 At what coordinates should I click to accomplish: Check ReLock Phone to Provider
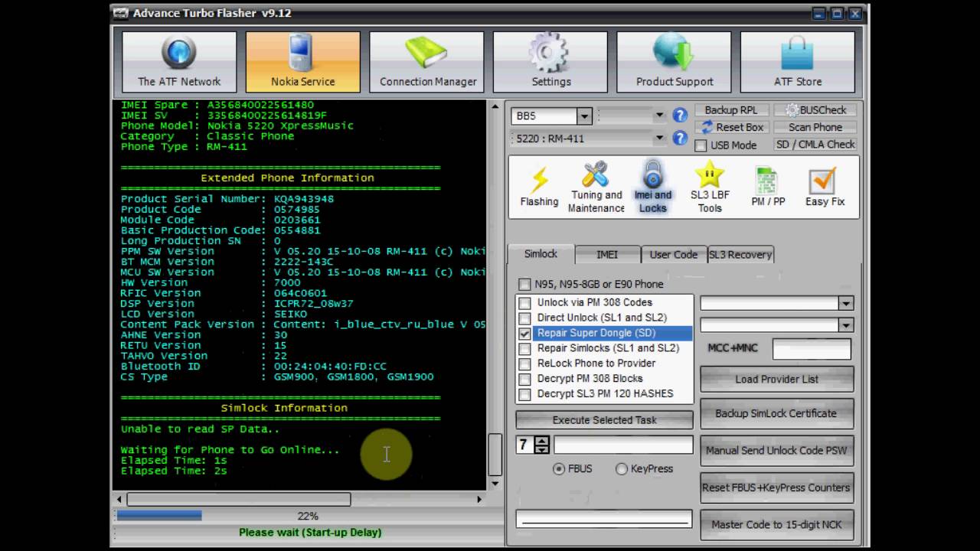tap(524, 364)
